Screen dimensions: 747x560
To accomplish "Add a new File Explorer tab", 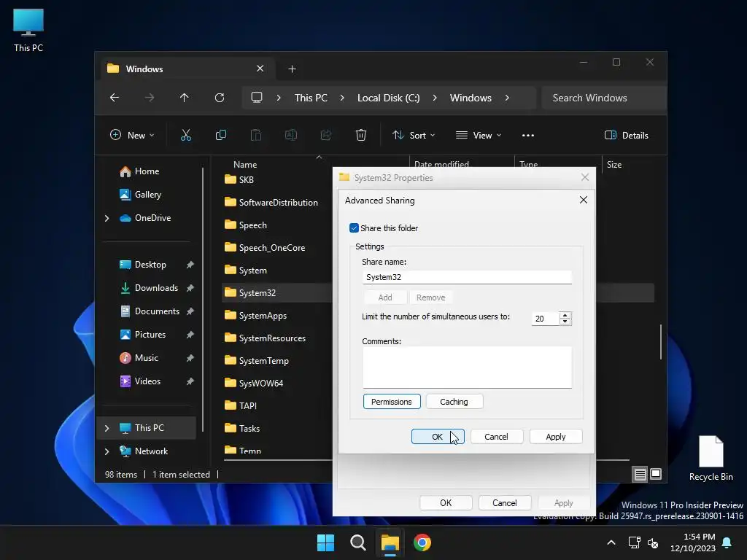I will pos(292,69).
